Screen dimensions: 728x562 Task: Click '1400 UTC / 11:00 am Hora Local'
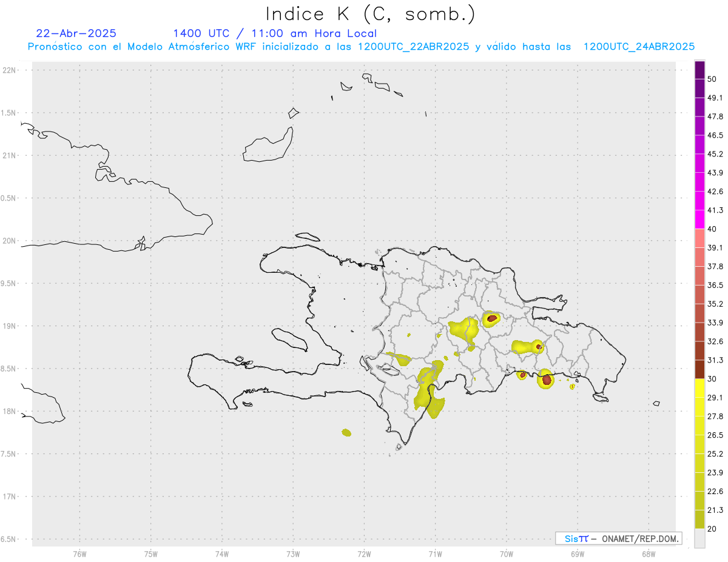coord(275,33)
